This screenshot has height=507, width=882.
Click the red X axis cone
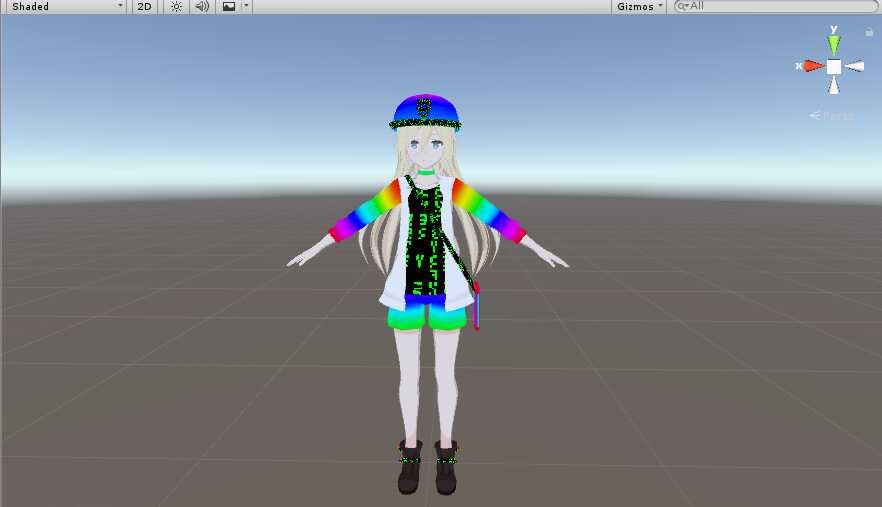tap(813, 66)
